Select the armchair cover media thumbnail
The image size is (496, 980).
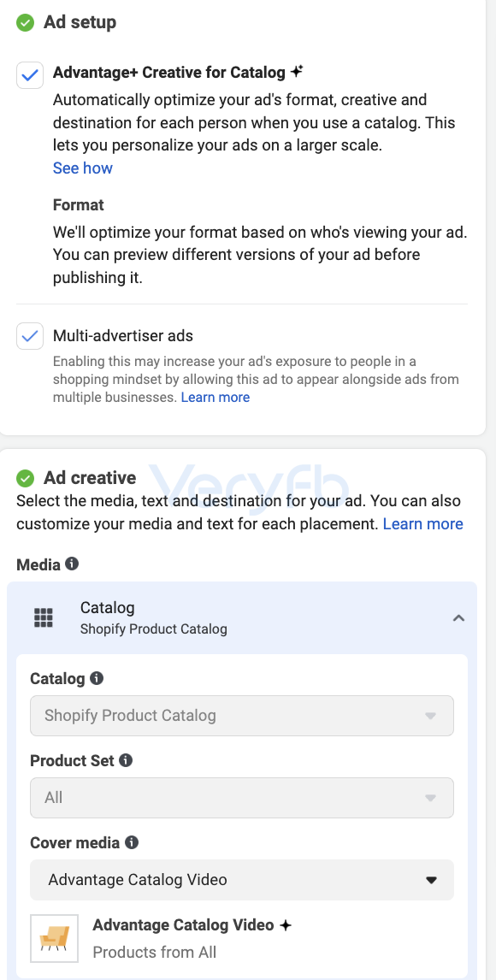(55, 938)
